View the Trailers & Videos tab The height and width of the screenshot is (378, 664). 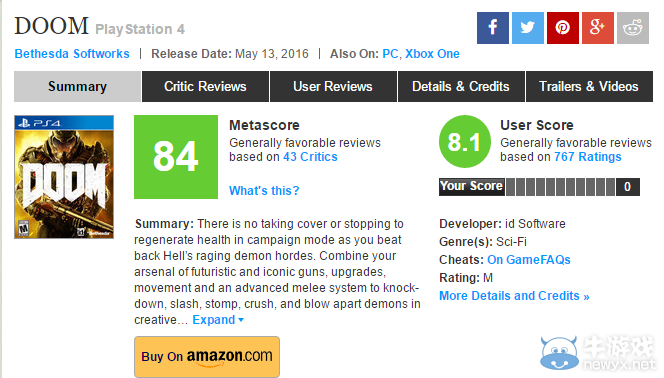589,86
